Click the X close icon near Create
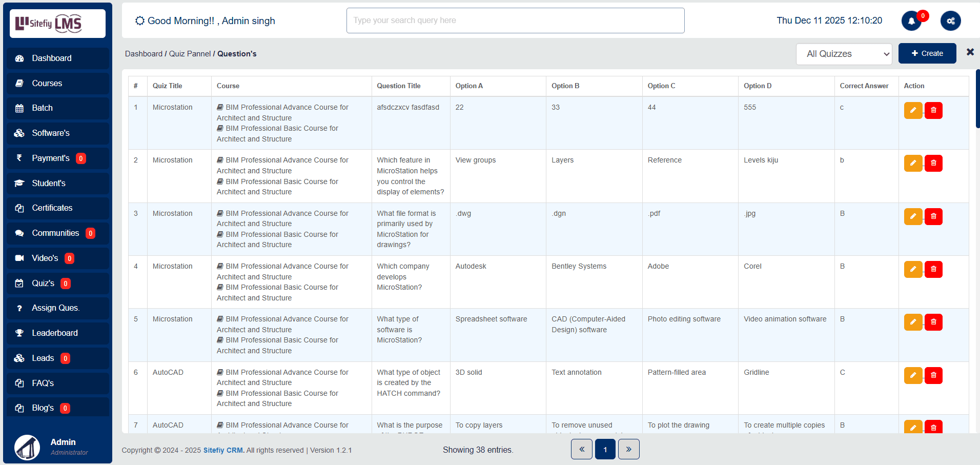The width and height of the screenshot is (980, 465). (970, 52)
